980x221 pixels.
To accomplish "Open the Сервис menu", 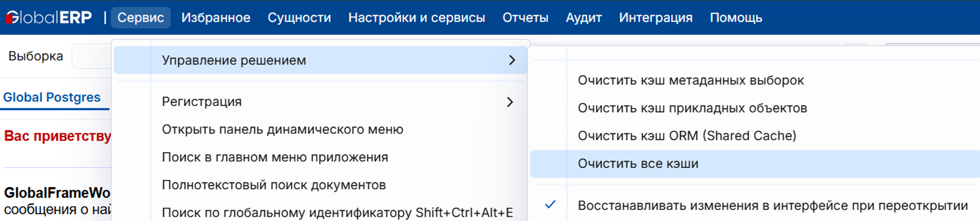I will pos(141,17).
